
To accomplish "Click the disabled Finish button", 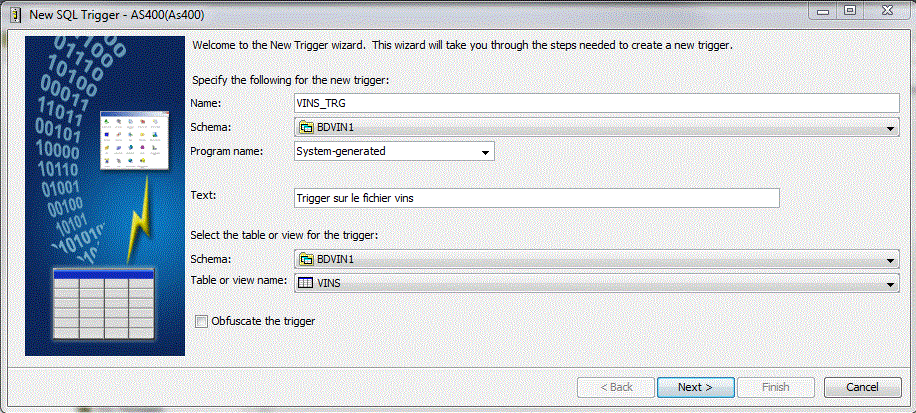I will [776, 387].
